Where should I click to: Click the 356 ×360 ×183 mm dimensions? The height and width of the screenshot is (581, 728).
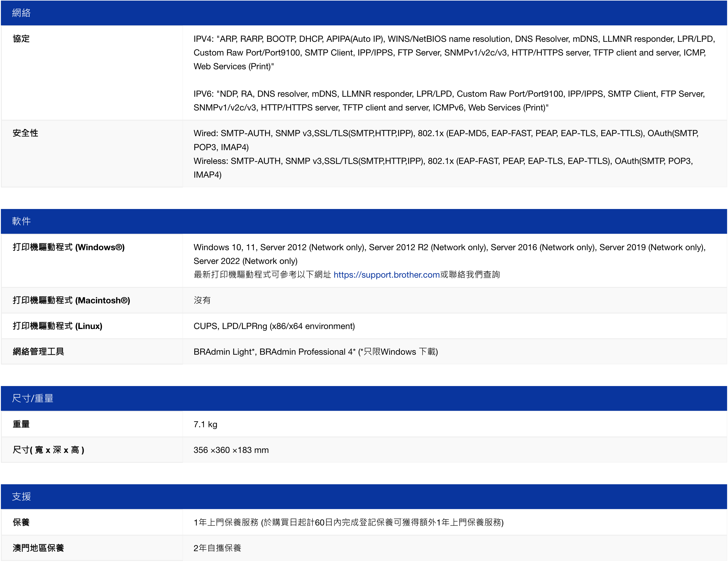[231, 450]
